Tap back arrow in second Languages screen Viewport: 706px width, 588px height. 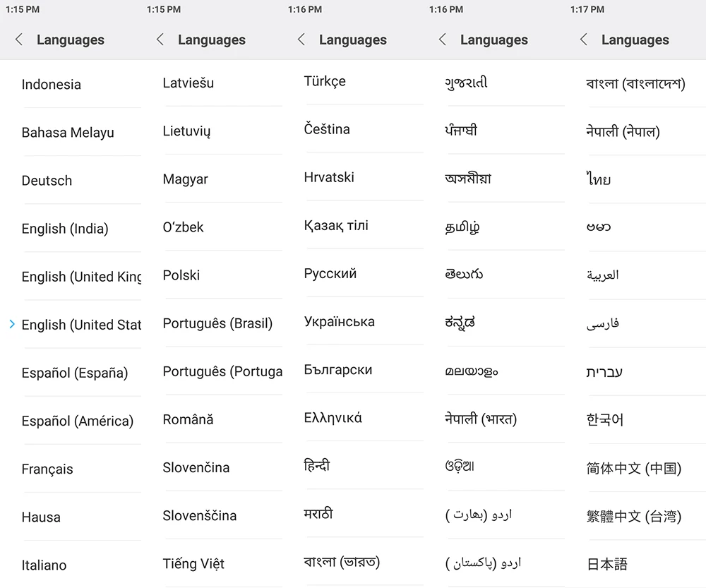(x=160, y=40)
